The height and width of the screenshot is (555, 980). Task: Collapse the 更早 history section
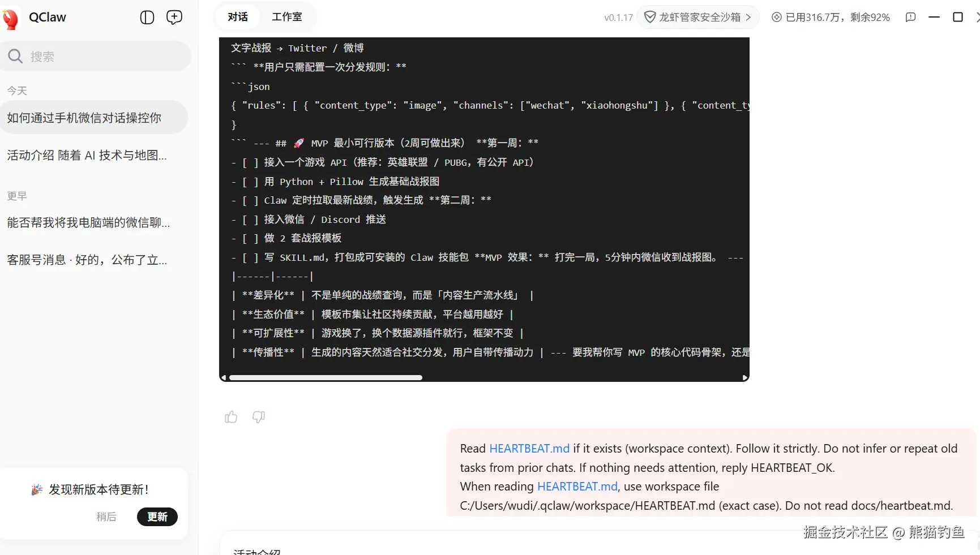[x=16, y=196]
